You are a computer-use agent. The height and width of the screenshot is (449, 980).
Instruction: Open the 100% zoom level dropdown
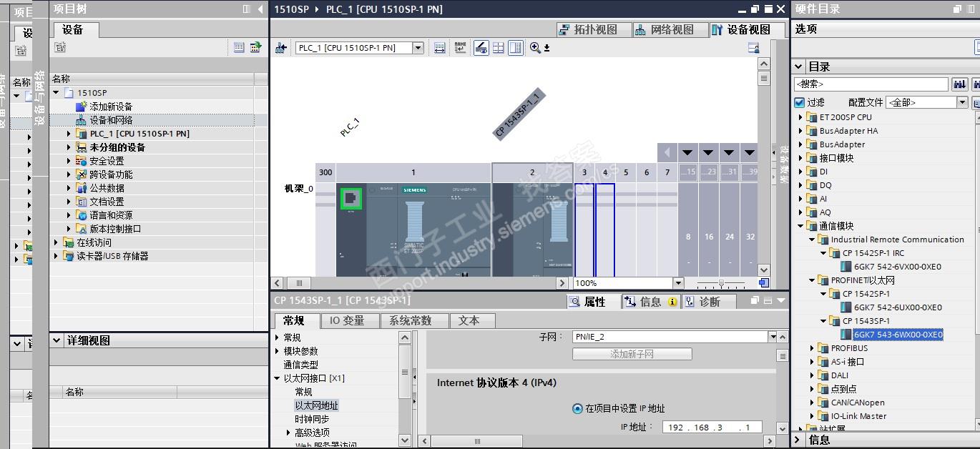pyautogui.click(x=678, y=283)
